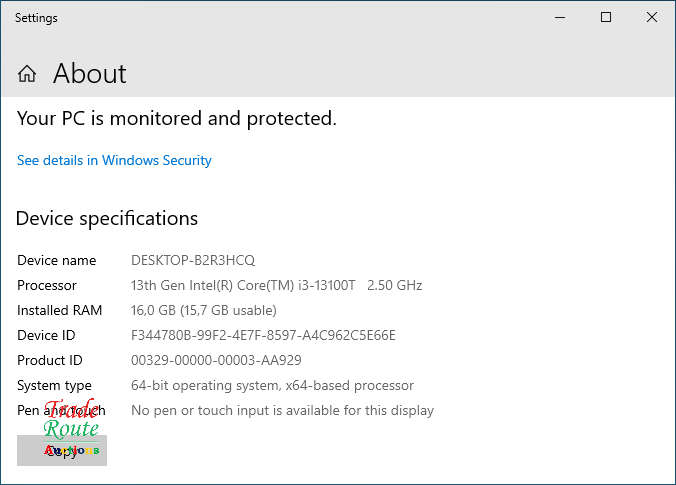Click the Device ID value F344780B
The height and width of the screenshot is (485, 676).
(263, 335)
